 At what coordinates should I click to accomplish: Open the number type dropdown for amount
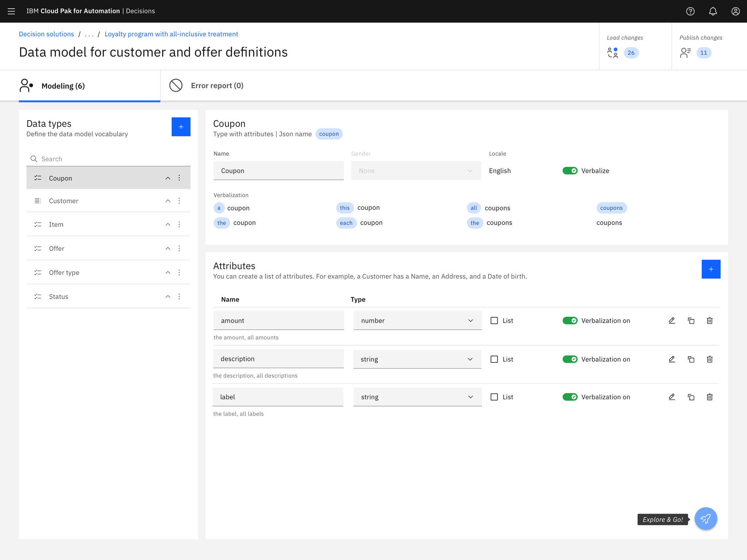(x=470, y=320)
